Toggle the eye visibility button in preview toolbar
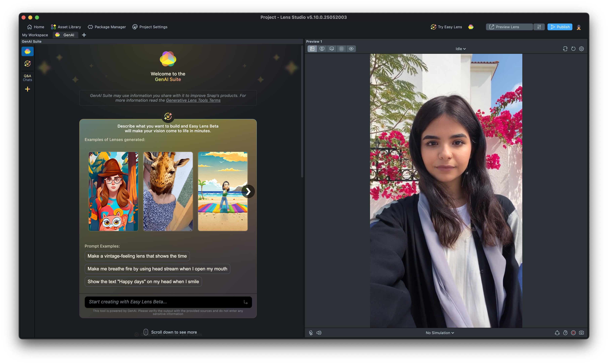The width and height of the screenshot is (608, 364). pos(351,49)
